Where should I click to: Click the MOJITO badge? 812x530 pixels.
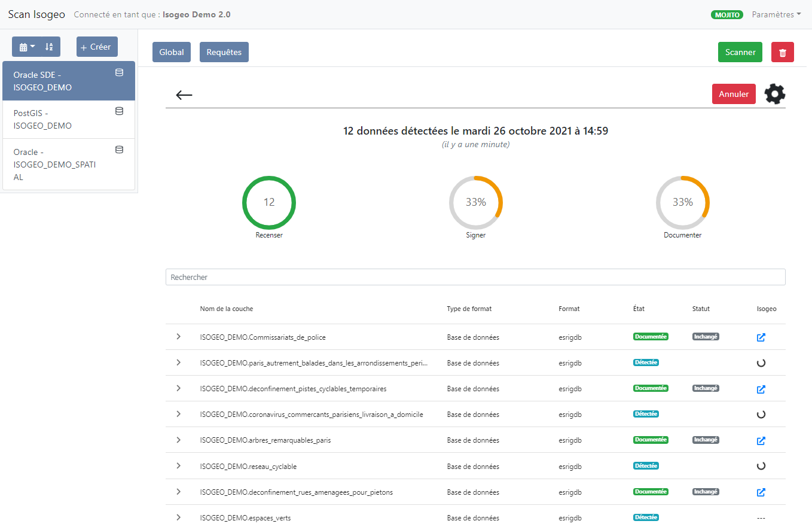727,15
